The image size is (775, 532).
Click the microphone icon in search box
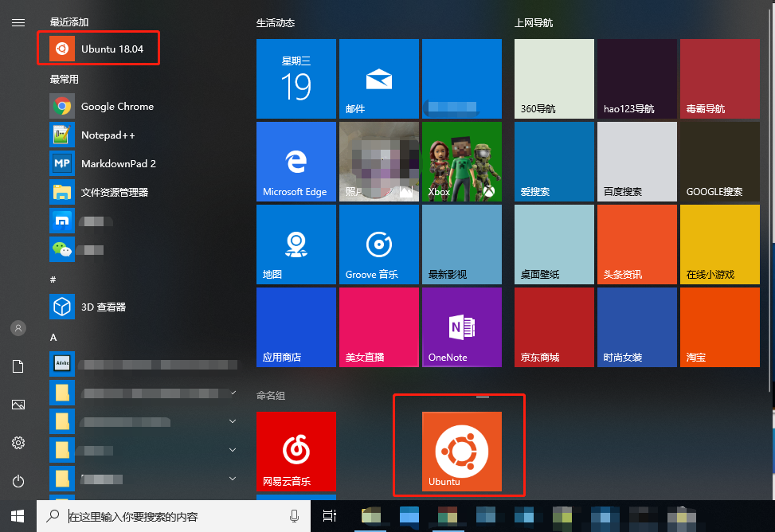(x=294, y=516)
